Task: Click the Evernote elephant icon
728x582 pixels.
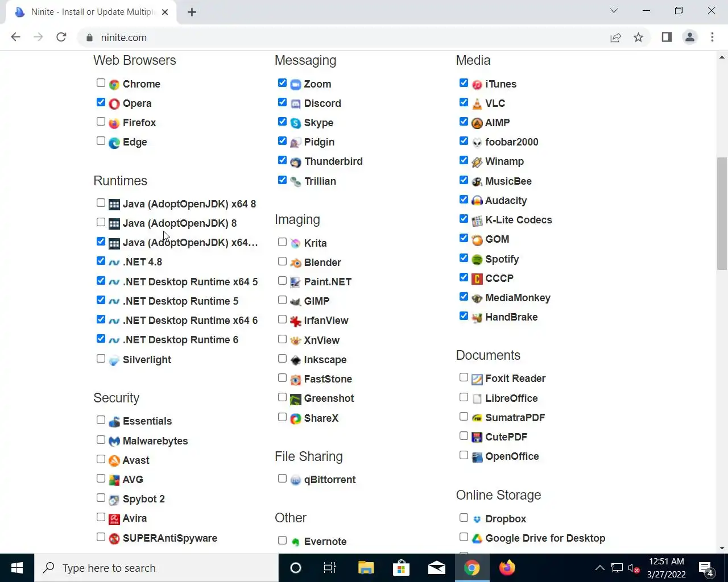Action: [x=296, y=542]
